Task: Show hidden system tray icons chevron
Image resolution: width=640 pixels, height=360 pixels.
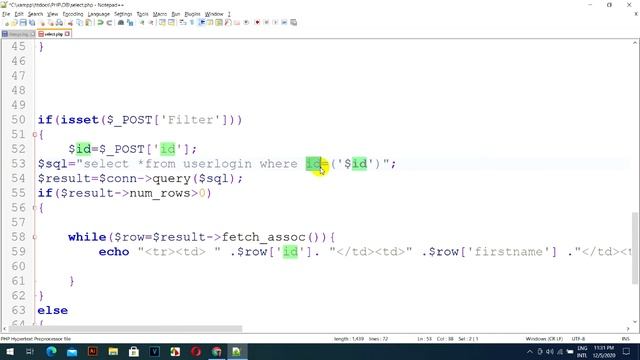Action: click(529, 351)
